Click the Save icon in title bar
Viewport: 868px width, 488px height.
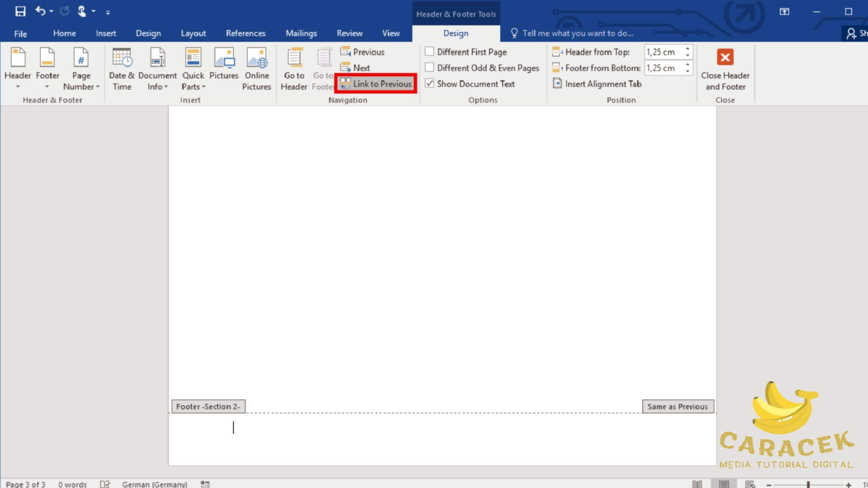pos(20,12)
